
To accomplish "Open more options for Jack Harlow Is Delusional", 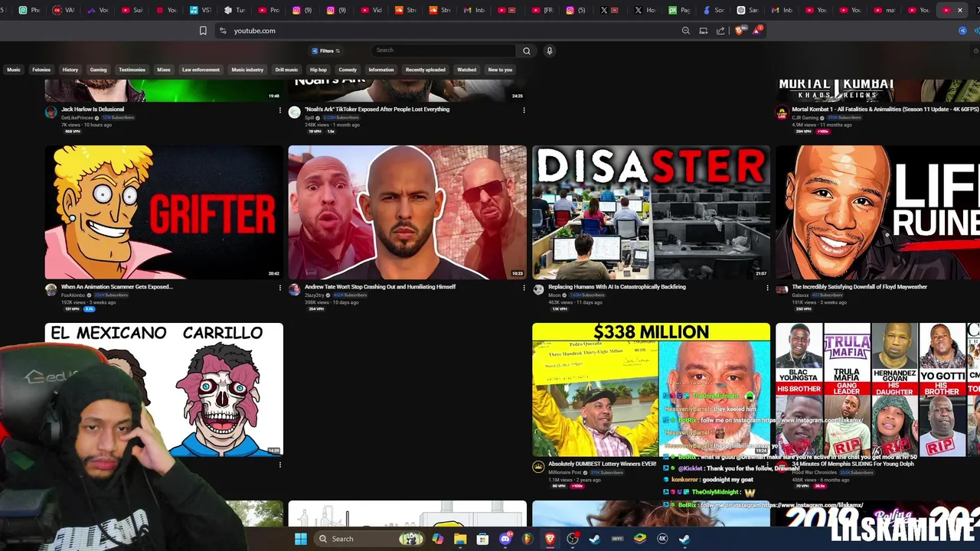I will click(280, 110).
